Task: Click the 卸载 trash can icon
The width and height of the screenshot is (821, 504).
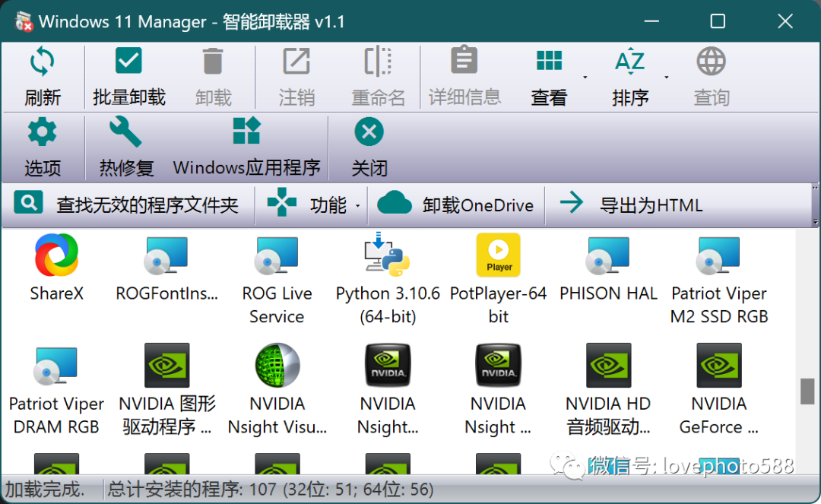Action: tap(213, 62)
